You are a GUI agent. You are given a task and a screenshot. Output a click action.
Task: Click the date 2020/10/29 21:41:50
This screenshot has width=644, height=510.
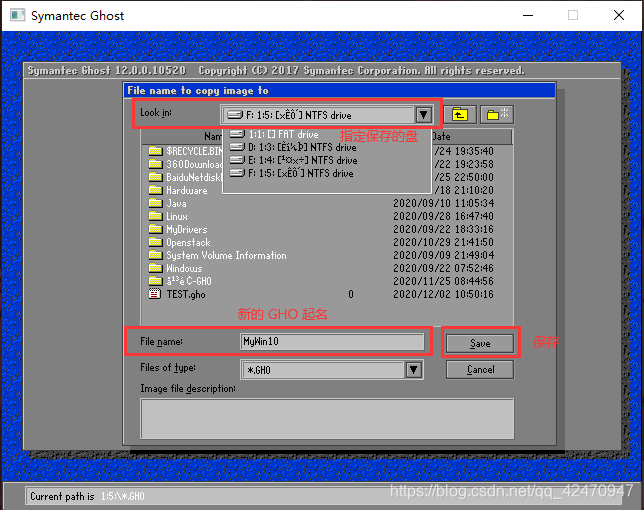[444, 242]
